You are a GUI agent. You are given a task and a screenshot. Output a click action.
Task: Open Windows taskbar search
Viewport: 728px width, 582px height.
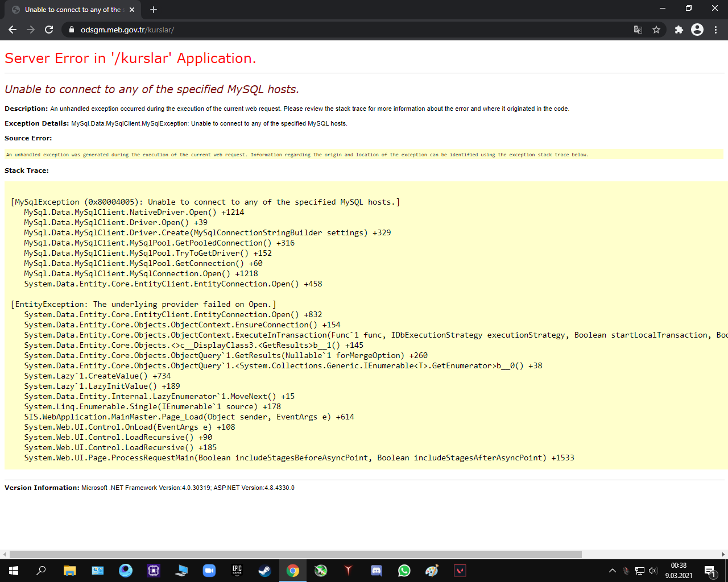point(41,571)
